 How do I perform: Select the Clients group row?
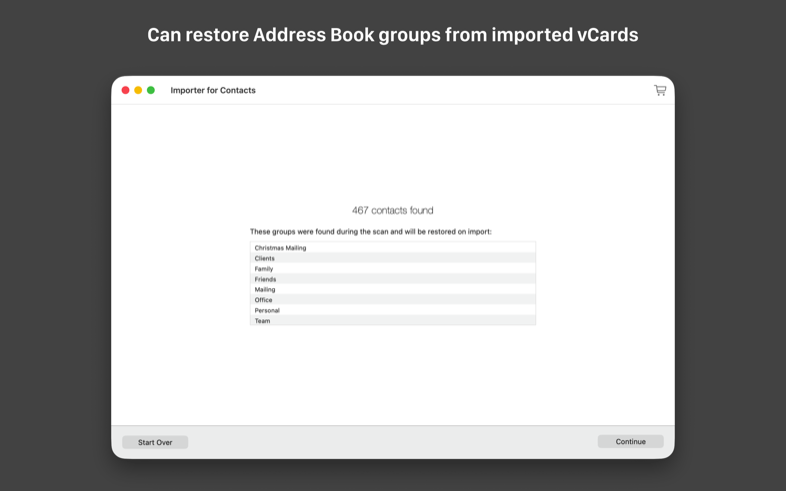click(392, 258)
